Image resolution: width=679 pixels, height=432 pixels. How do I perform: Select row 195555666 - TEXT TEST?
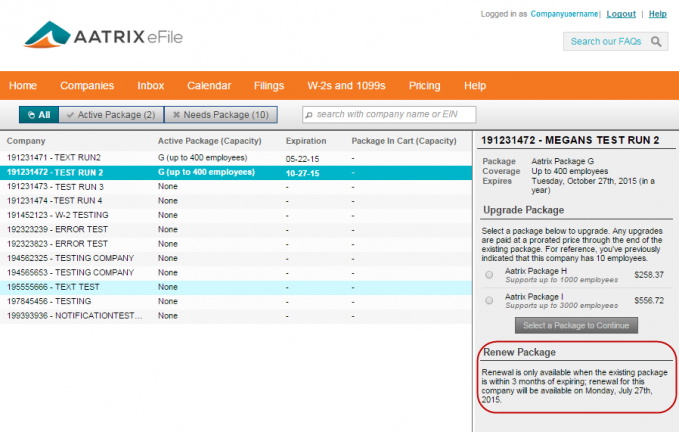click(x=236, y=287)
